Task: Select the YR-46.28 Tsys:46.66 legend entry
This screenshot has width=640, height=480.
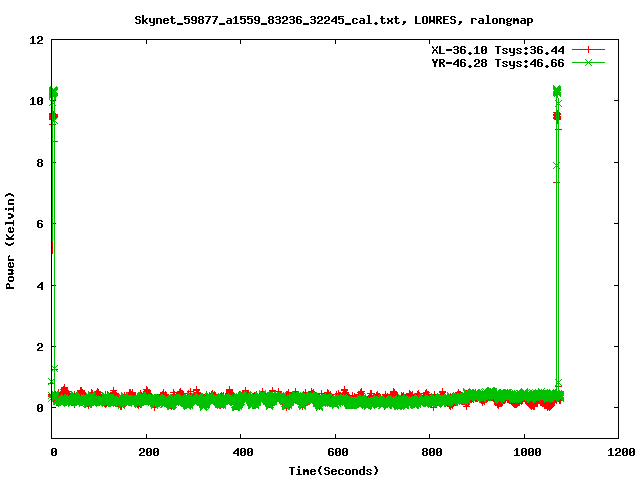Action: click(x=498, y=63)
